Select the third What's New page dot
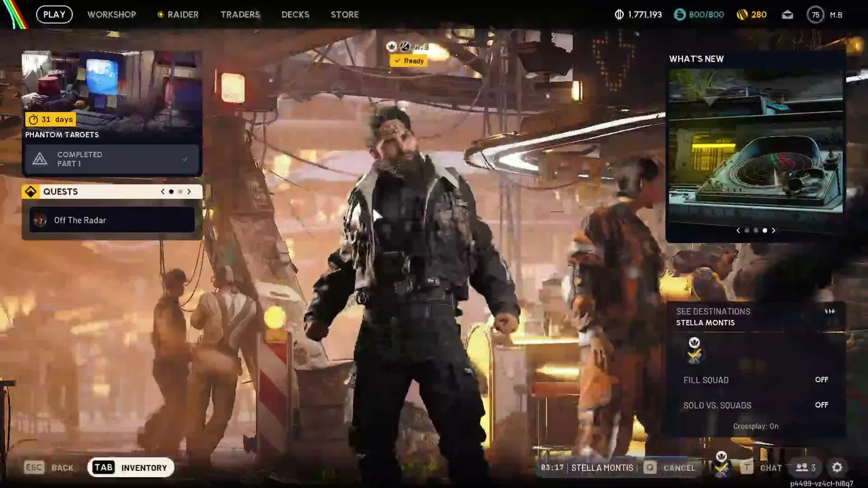The width and height of the screenshot is (868, 488). click(x=764, y=230)
